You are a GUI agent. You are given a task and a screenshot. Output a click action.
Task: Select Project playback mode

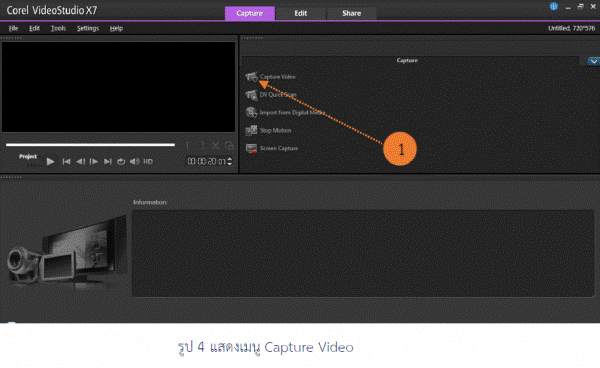pyautogui.click(x=28, y=156)
